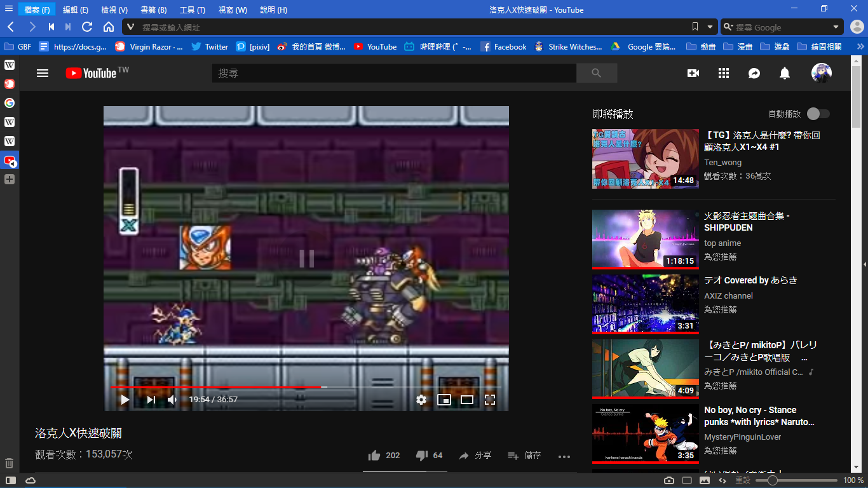
Task: Adjust the page zoom slider
Action: point(796,480)
